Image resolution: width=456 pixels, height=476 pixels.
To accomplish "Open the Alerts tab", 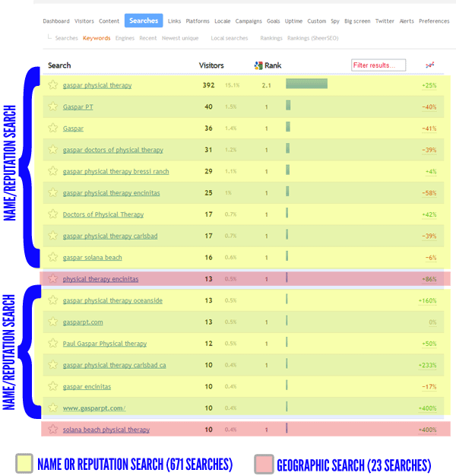I will 407,21.
